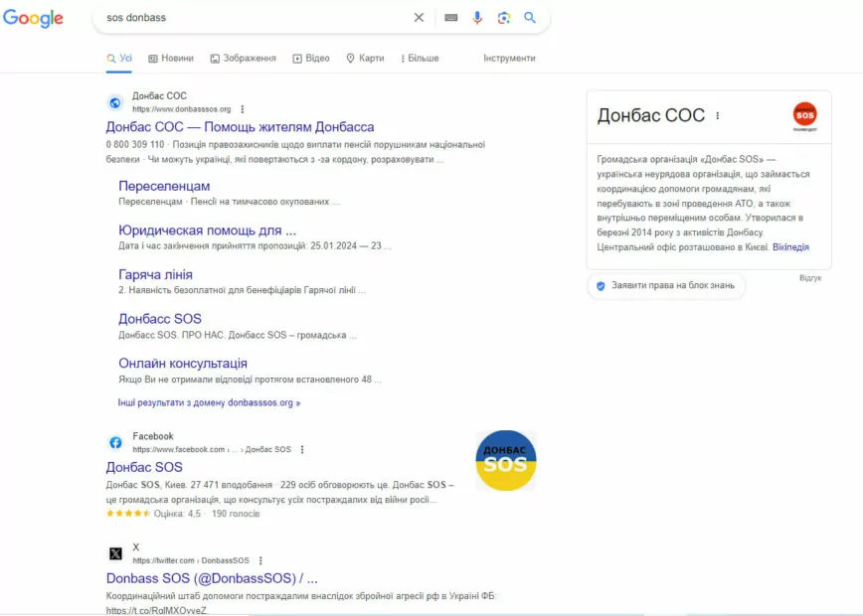The width and height of the screenshot is (863, 616).
Task: Open three-dot menu in Донбас СОС knowledge panel
Action: point(717,115)
